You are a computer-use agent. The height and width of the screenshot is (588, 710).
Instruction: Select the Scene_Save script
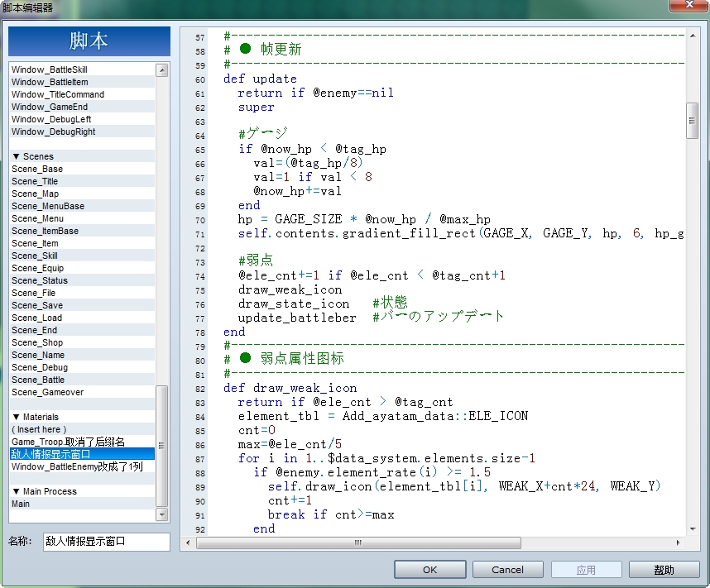click(x=82, y=305)
